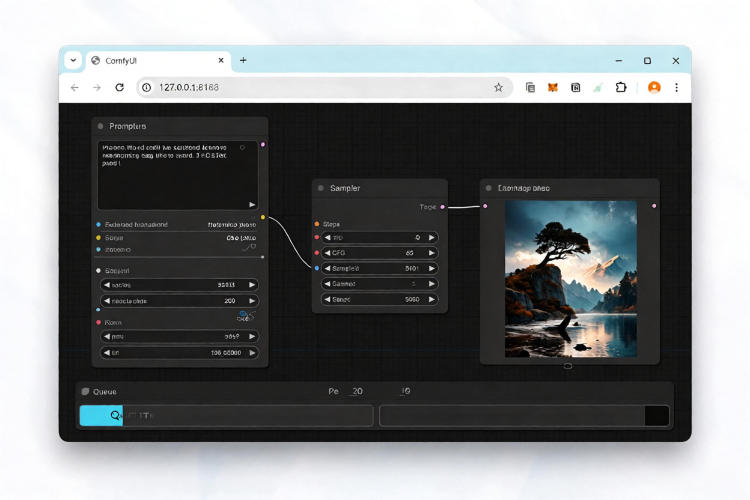Screen dimensions: 750x500
Task: Click the blue link icon above the red port
Action: click(245, 316)
